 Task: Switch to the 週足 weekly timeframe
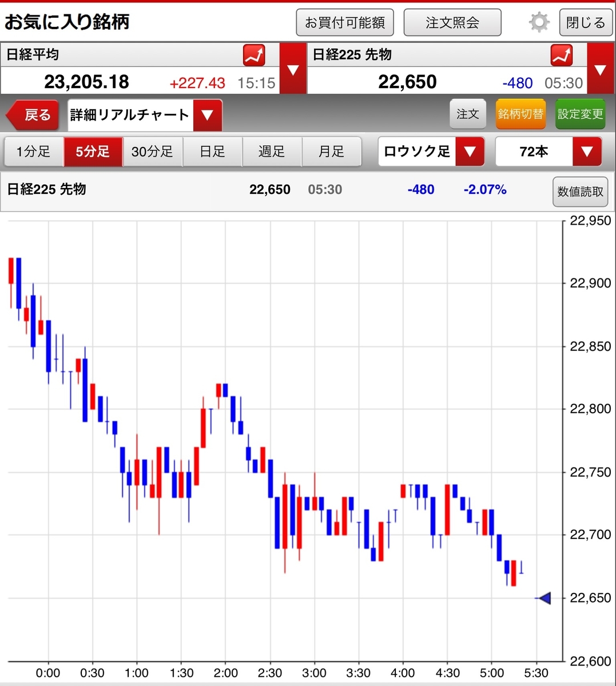click(272, 151)
